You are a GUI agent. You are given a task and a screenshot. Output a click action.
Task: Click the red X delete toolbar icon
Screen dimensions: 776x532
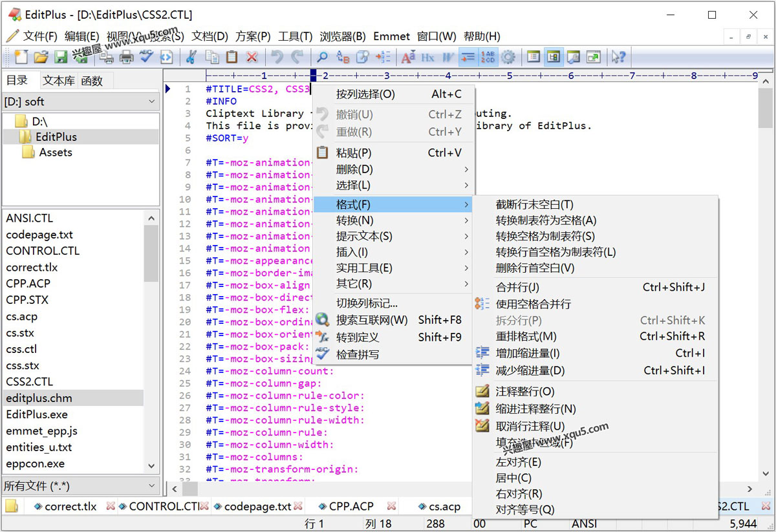[252, 57]
